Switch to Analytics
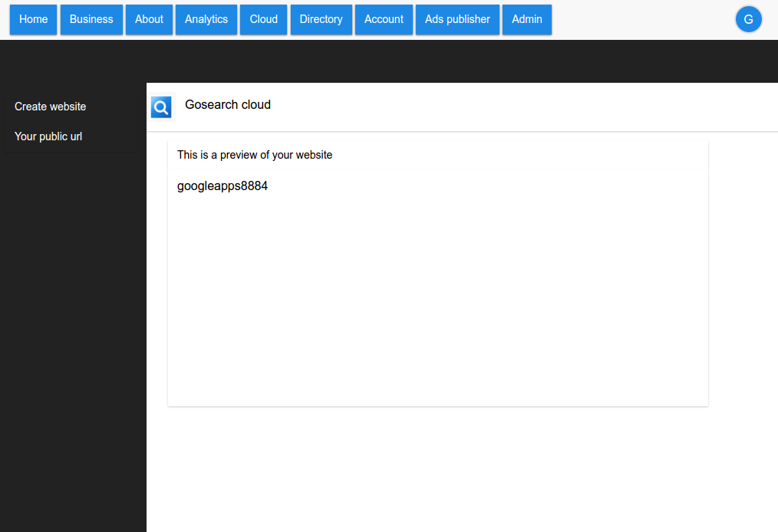Screen dimensions: 778x532 pos(206,19)
